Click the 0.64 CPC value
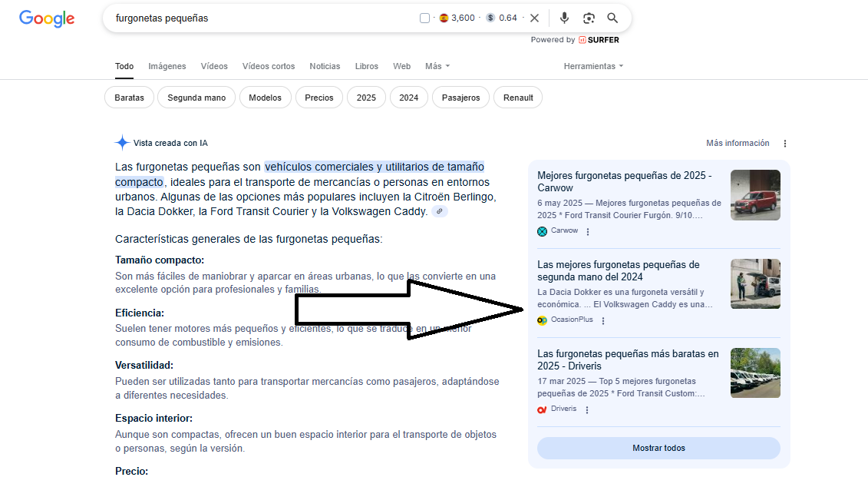Viewport: 868px width, 477px height. [x=507, y=18]
